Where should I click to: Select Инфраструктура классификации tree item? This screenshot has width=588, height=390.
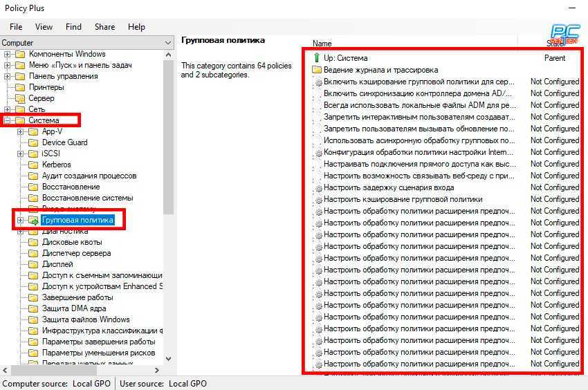pyautogui.click(x=102, y=331)
